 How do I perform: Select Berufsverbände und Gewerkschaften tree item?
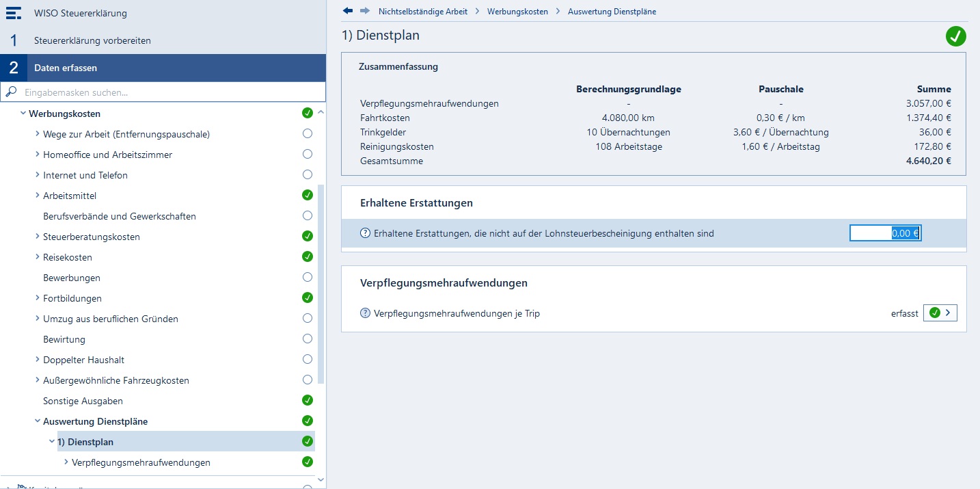tap(120, 216)
